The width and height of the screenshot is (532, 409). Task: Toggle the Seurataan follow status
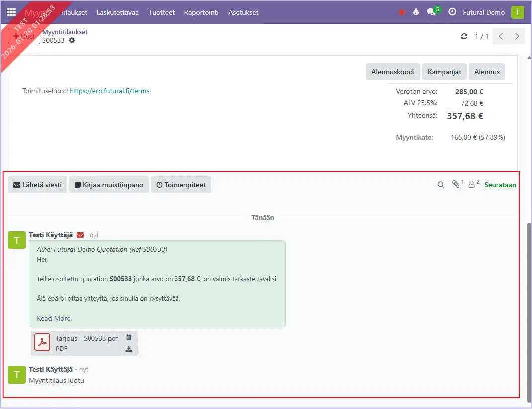[x=500, y=185]
